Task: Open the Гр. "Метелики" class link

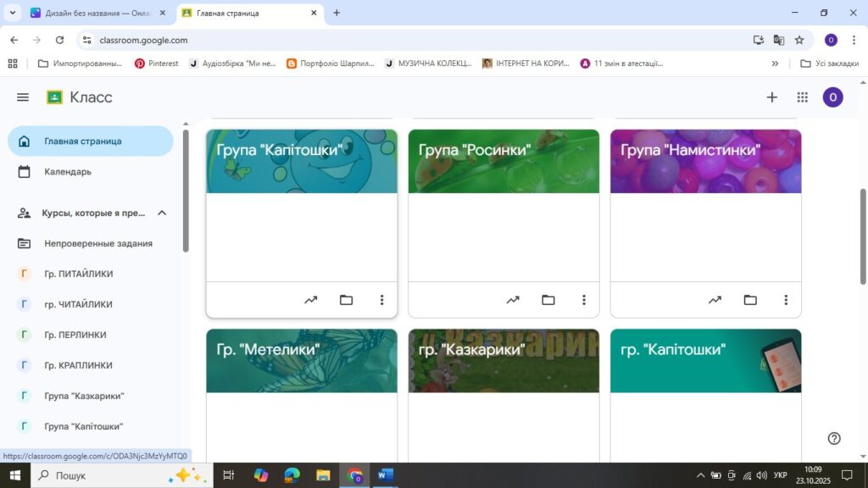Action: pos(268,349)
